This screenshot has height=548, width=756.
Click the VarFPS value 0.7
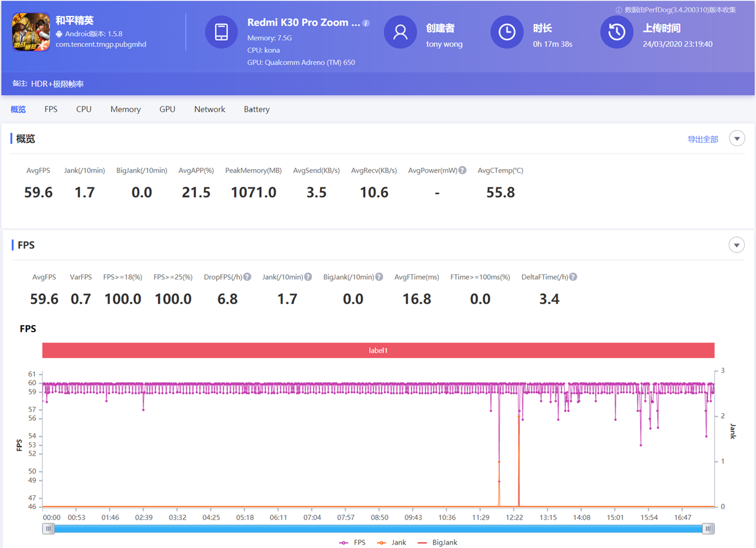[81, 299]
